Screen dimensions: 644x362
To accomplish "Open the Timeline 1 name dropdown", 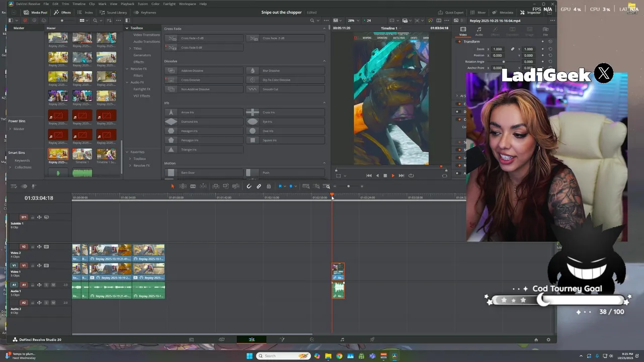I will (x=391, y=28).
